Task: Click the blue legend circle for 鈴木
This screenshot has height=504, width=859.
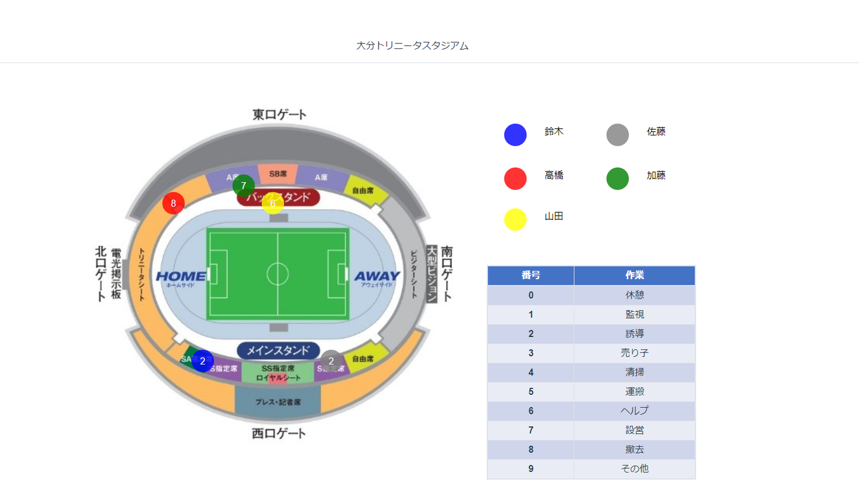Action: pyautogui.click(x=515, y=135)
